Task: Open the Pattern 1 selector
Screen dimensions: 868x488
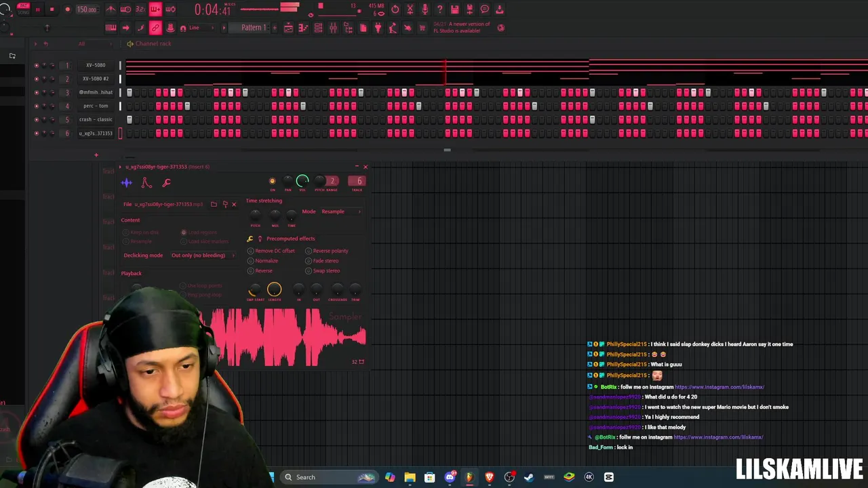Action: pos(254,28)
